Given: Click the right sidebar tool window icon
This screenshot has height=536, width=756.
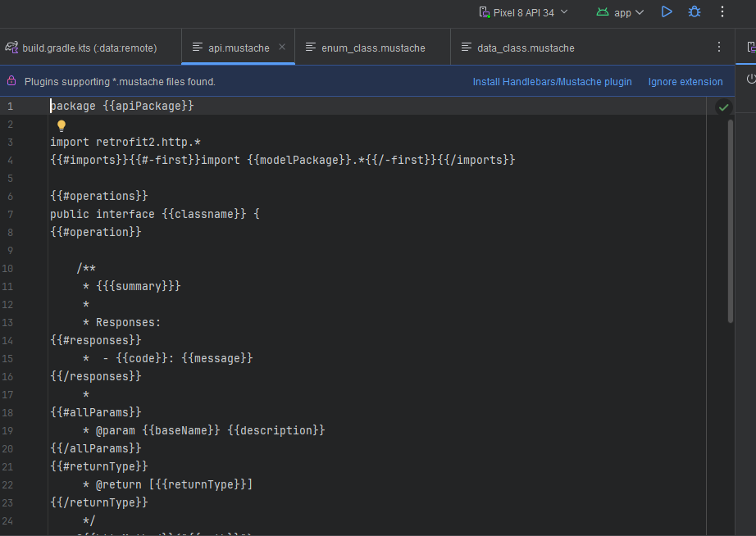Looking at the screenshot, I should pos(750,47).
